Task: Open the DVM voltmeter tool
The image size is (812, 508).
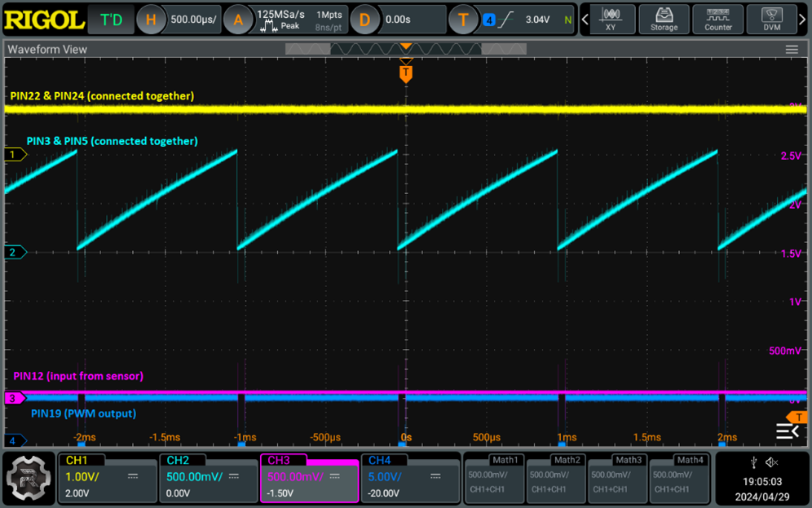Action: [x=771, y=19]
